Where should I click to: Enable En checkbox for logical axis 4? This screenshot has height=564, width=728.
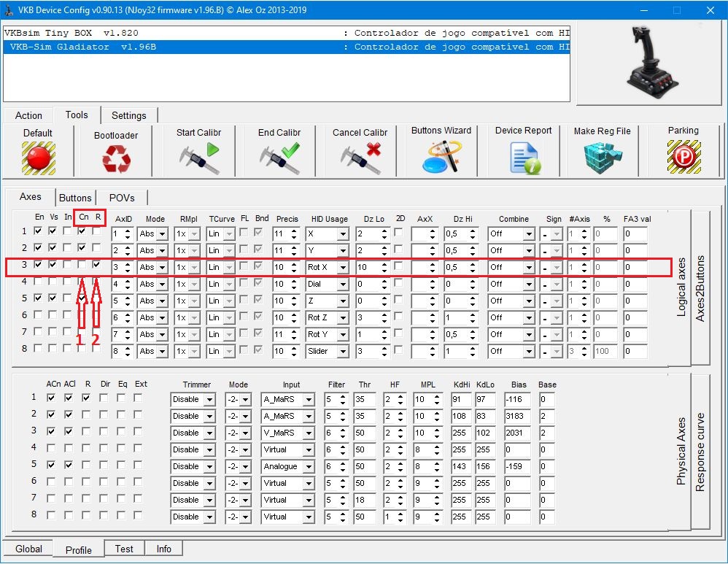(39, 281)
